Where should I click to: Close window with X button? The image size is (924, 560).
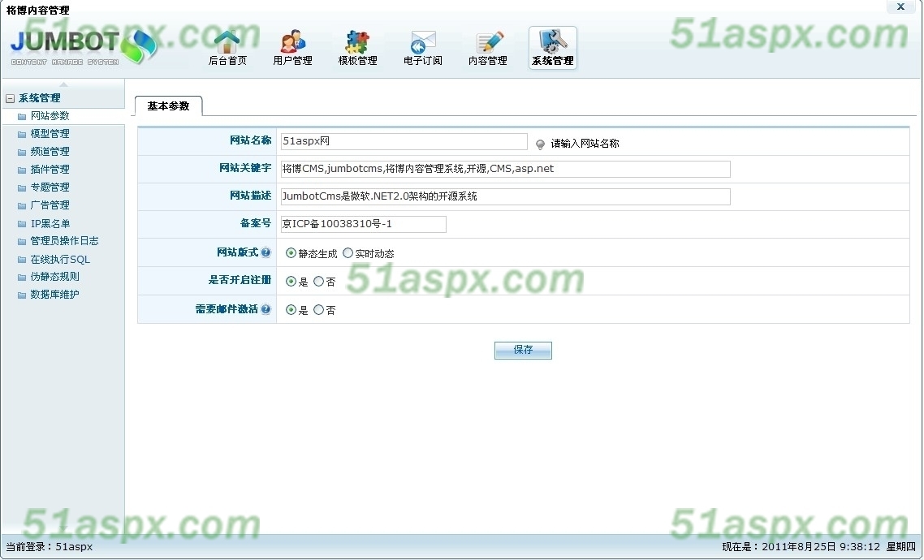pyautogui.click(x=900, y=7)
